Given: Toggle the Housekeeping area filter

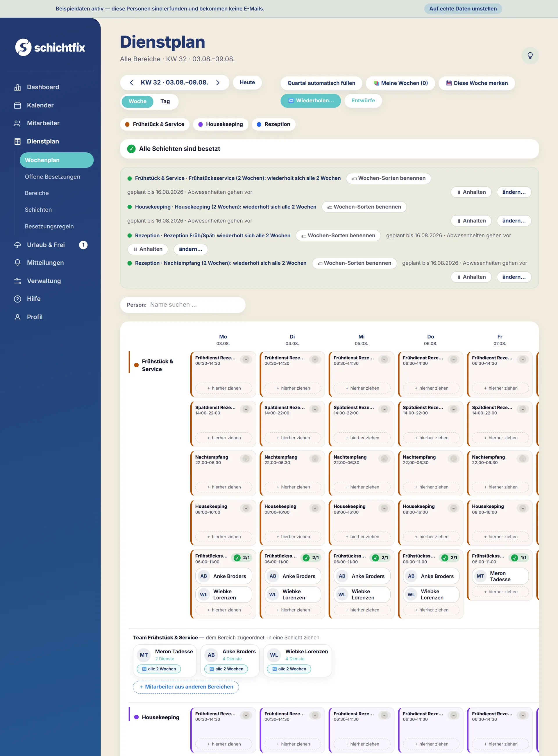Looking at the screenshot, I should point(221,124).
